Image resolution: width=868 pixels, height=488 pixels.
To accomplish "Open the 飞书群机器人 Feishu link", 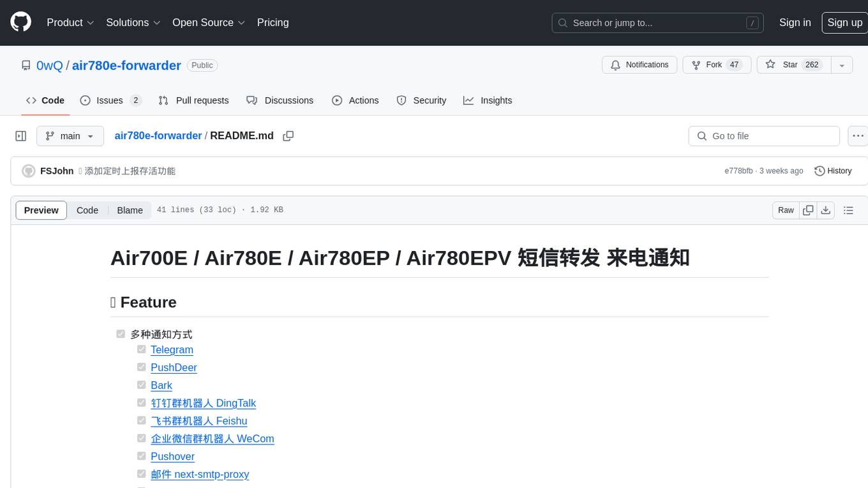I will pyautogui.click(x=198, y=421).
